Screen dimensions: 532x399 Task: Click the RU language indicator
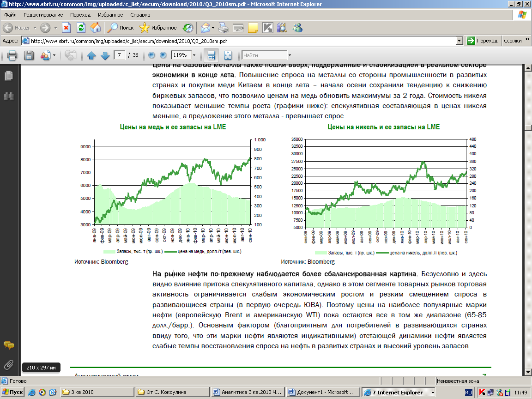point(468,393)
